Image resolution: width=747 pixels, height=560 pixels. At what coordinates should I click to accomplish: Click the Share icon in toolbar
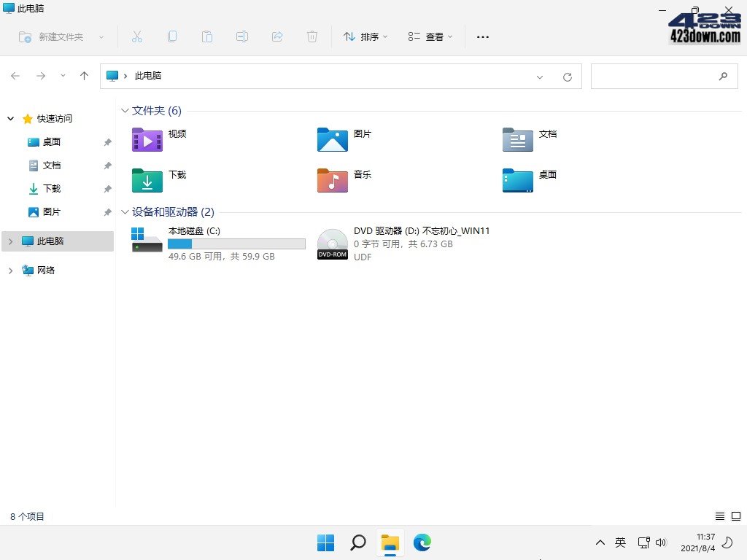click(277, 36)
